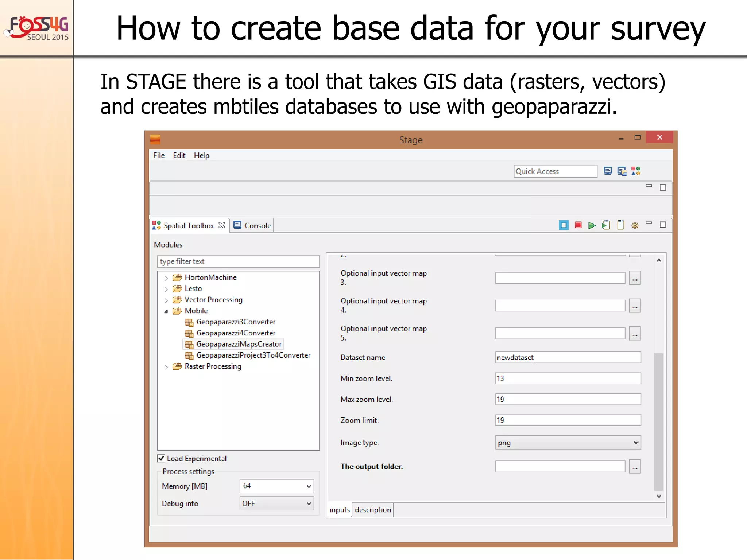The height and width of the screenshot is (560, 747).
Task: Click the blue square toolbar icon
Action: (x=564, y=225)
